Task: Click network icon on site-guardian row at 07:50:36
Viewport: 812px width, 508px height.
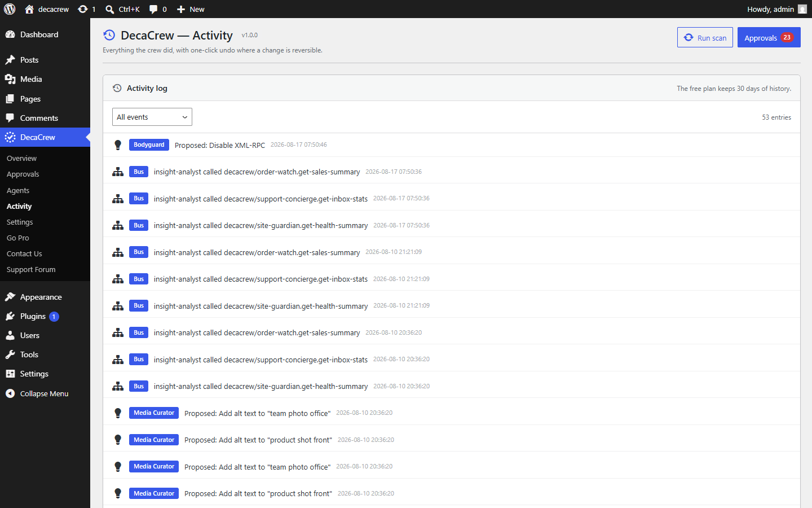Action: (x=118, y=225)
